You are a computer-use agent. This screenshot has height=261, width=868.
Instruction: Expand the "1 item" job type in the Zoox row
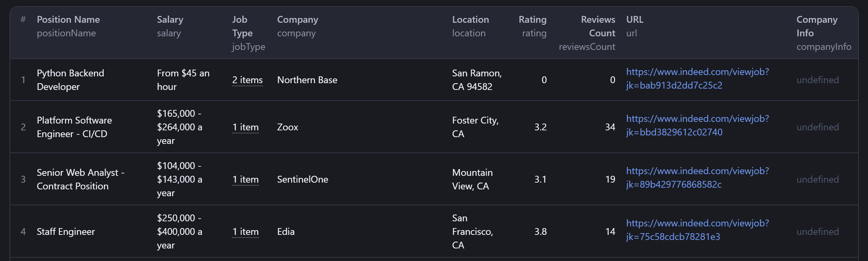tap(245, 127)
